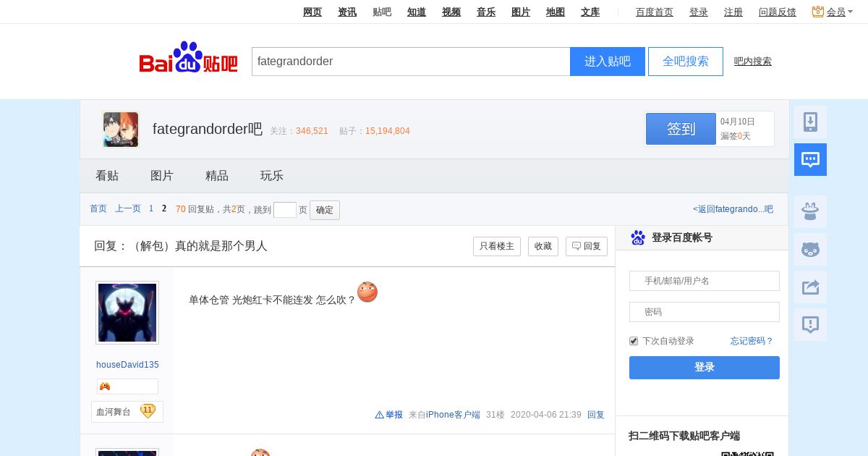Expand the 会员 dropdown arrow
This screenshot has width=868, height=456.
tap(851, 12)
